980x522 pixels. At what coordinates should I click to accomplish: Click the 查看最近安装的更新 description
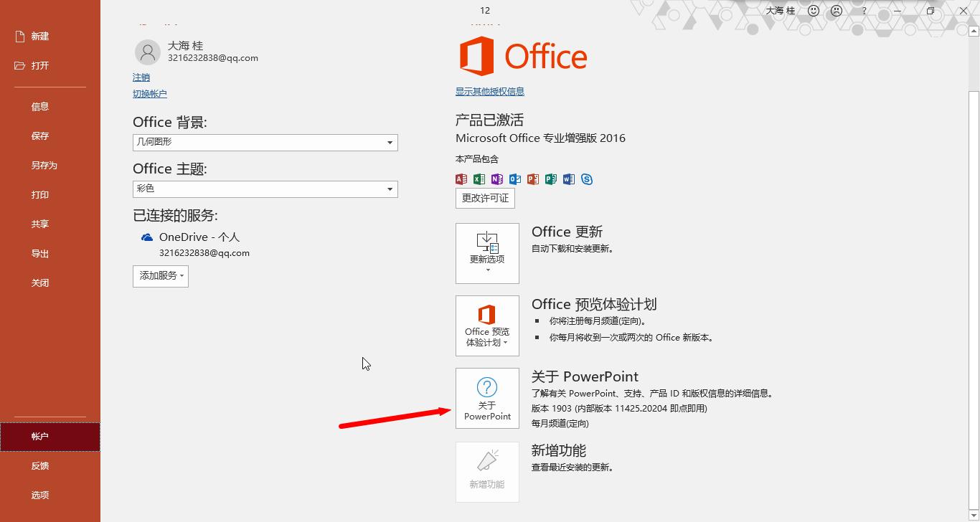click(x=573, y=468)
